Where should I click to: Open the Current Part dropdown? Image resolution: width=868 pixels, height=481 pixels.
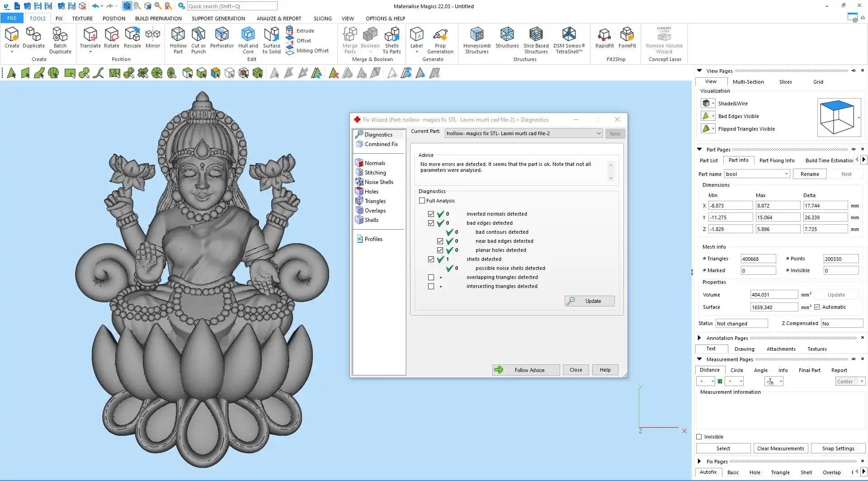click(599, 133)
